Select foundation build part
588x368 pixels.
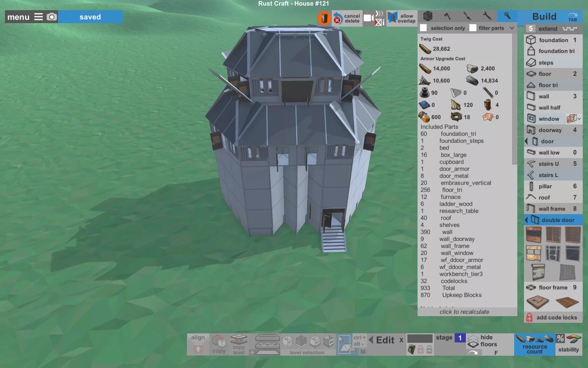pos(553,40)
